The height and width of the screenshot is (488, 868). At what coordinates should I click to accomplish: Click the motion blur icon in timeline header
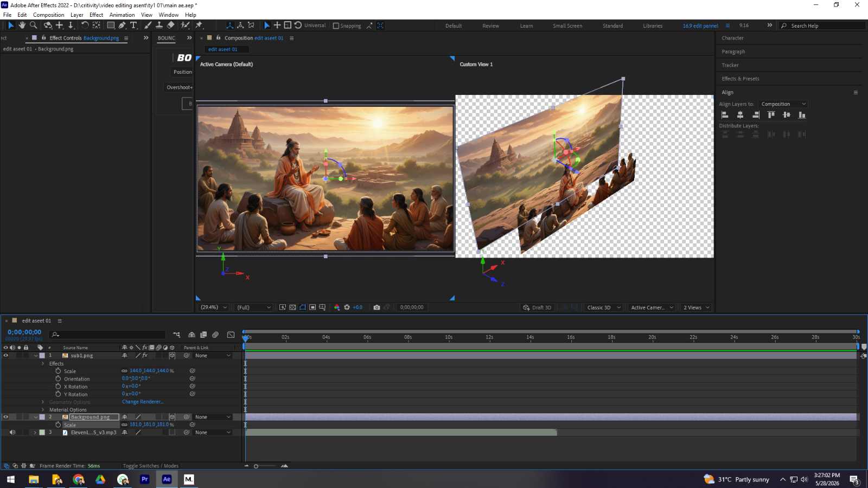pyautogui.click(x=215, y=335)
